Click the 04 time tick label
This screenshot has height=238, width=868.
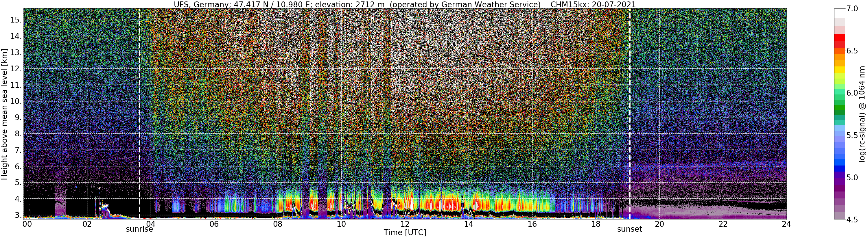(x=151, y=224)
